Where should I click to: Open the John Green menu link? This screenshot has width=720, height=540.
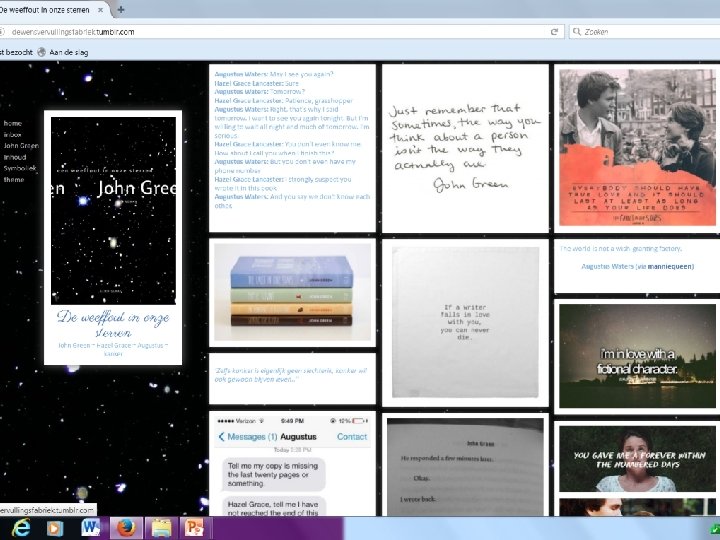21,146
